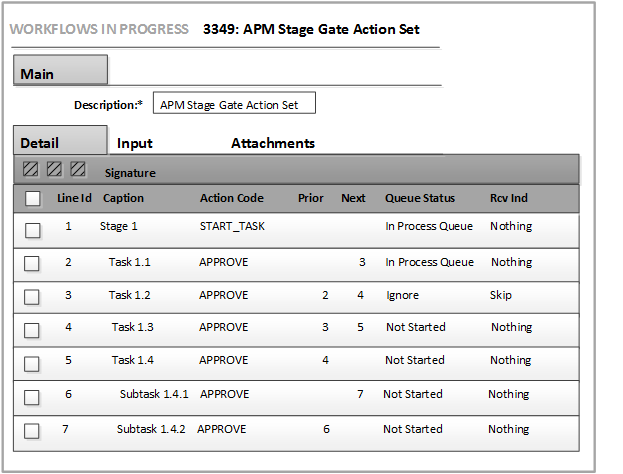Select the Detail tab
623x474 pixels.
tap(59, 142)
